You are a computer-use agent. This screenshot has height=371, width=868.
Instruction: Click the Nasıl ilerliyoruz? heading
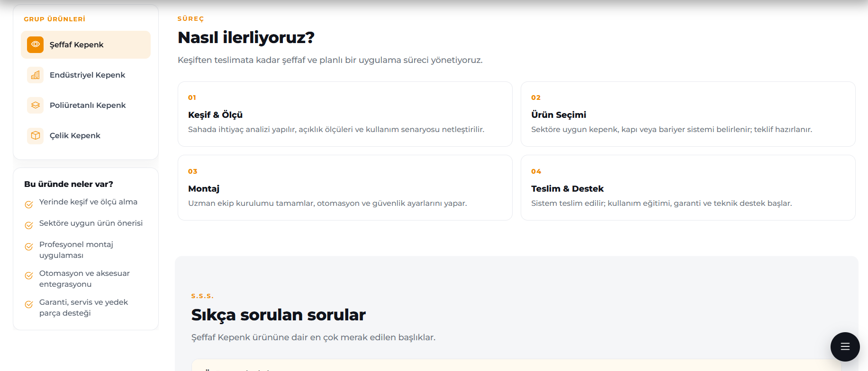coord(246,37)
